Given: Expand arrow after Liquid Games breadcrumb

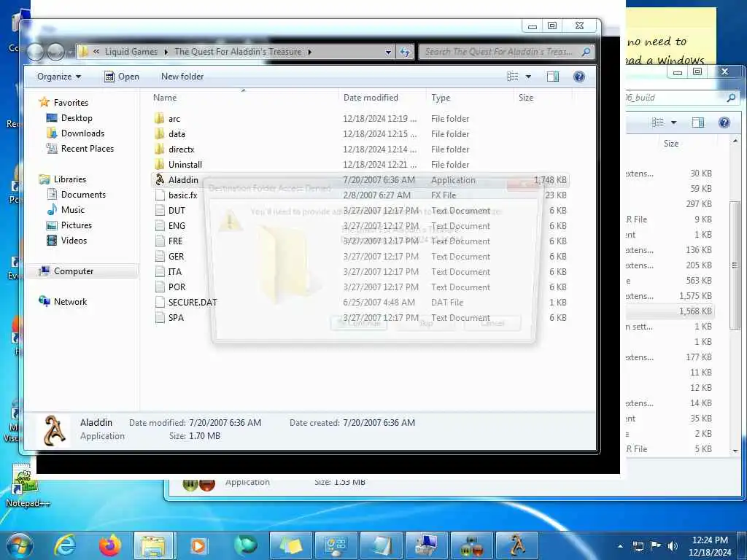Looking at the screenshot, I should coord(166,52).
